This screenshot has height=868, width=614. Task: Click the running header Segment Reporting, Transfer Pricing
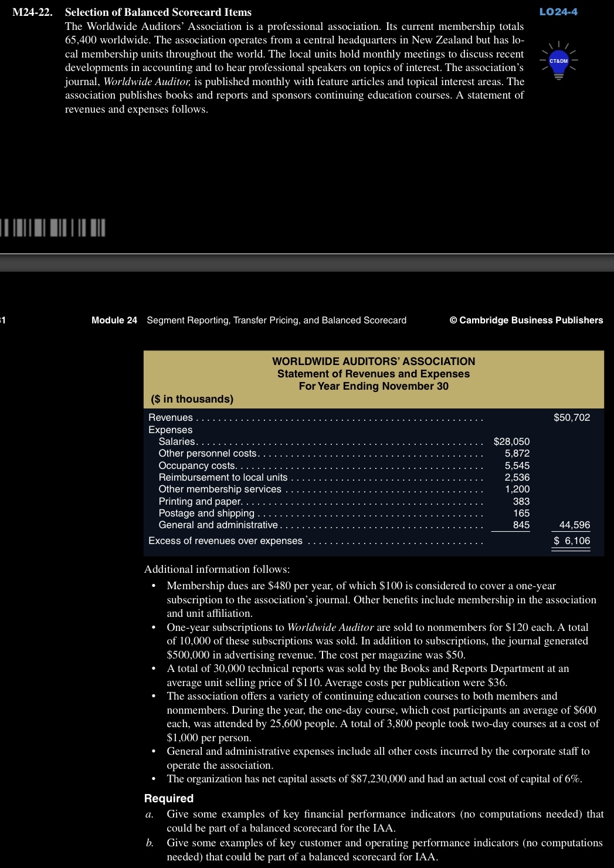point(276,320)
